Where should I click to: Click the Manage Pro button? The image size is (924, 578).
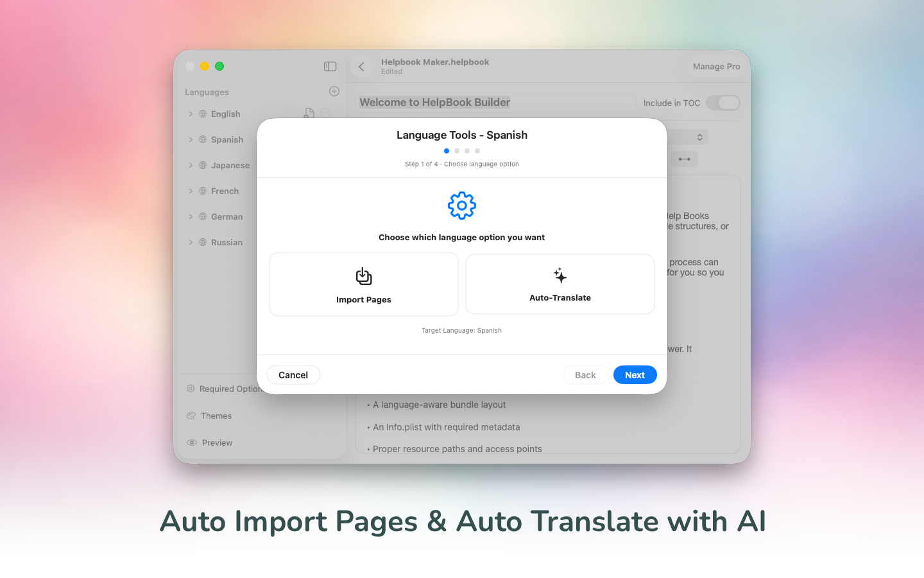(716, 66)
